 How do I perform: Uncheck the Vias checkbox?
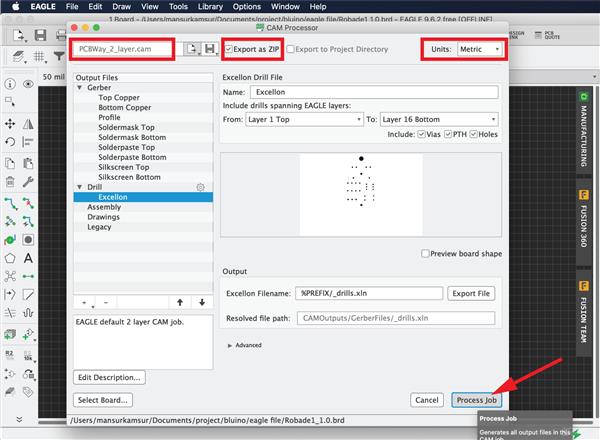[x=420, y=133]
